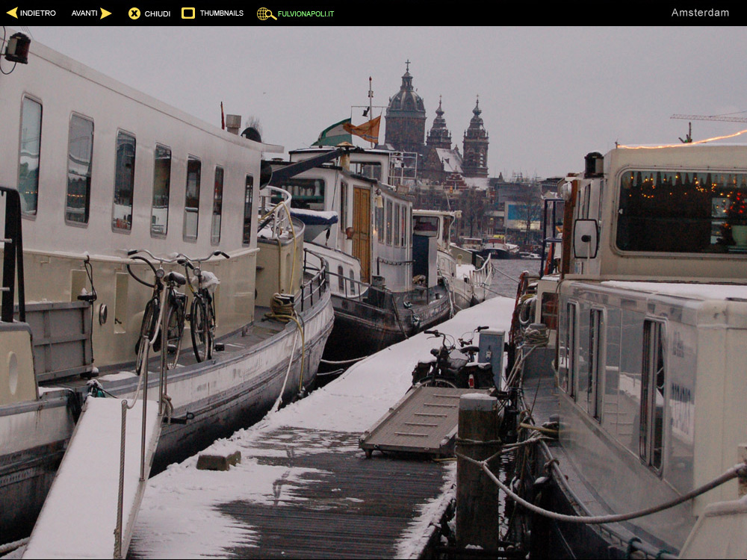Click the yellow X close icon
The width and height of the screenshot is (747, 560).
(134, 13)
